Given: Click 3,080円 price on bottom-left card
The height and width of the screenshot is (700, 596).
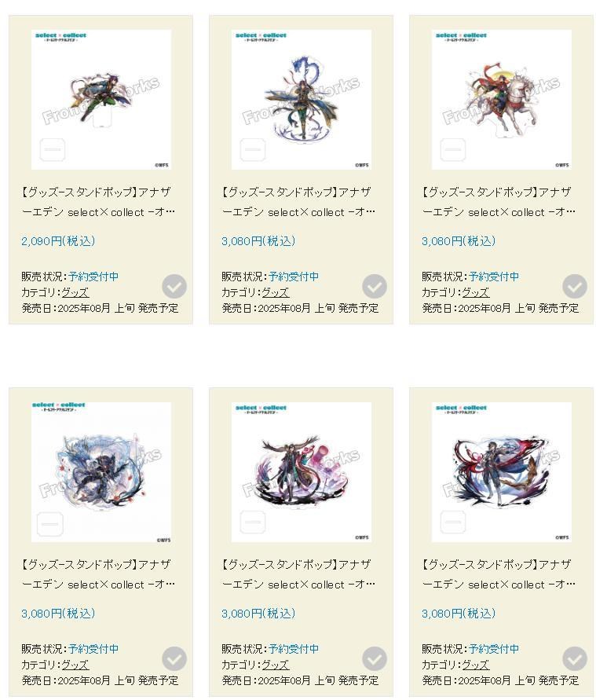Looking at the screenshot, I should click(58, 614).
